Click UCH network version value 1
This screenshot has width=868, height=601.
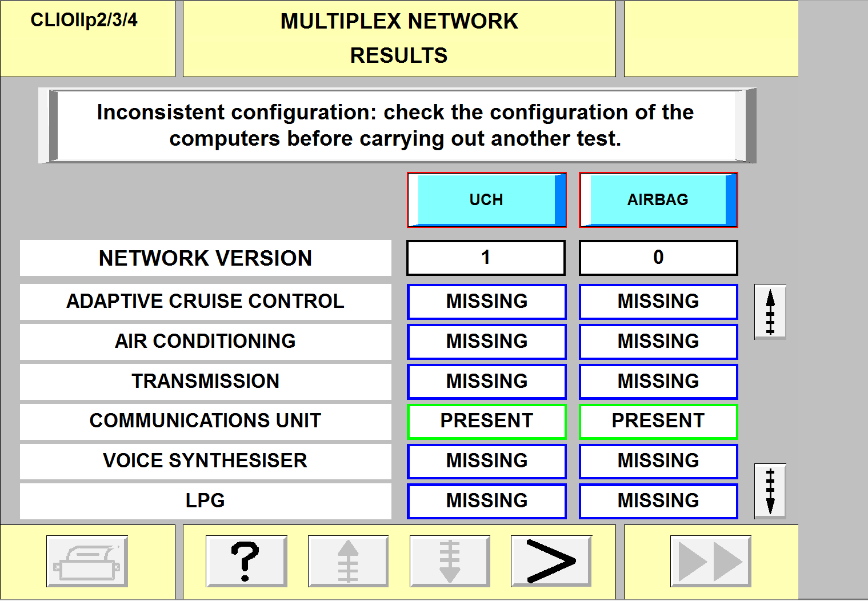tap(486, 258)
